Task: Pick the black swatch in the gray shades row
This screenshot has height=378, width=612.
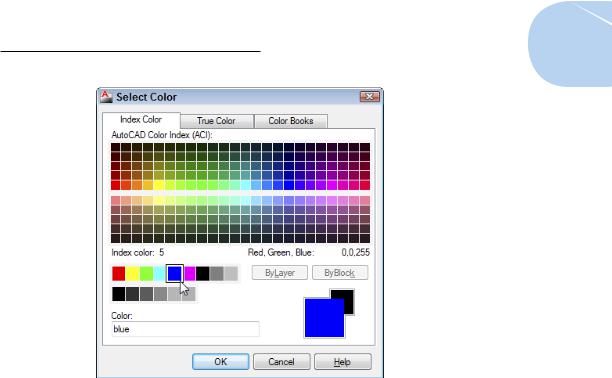Action: click(119, 294)
